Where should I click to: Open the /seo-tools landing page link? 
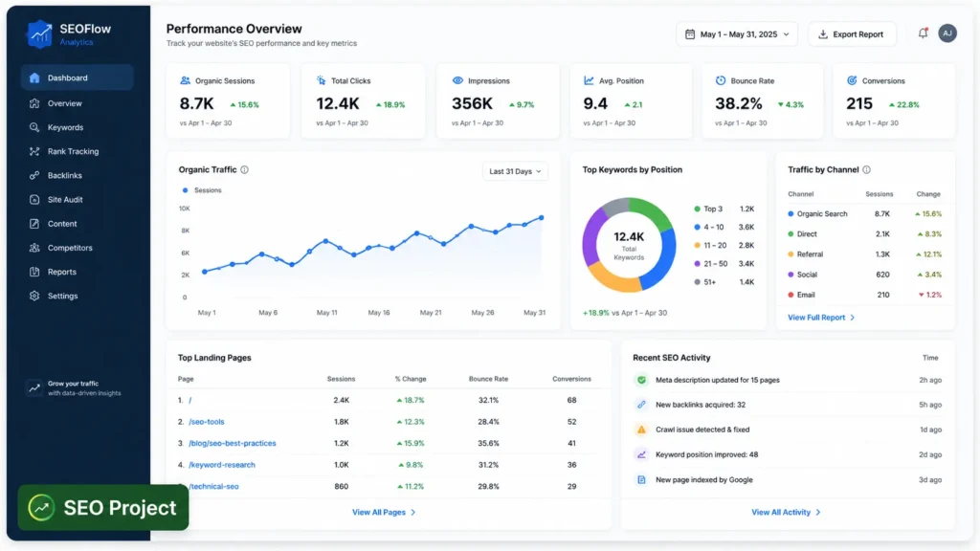pyautogui.click(x=207, y=422)
